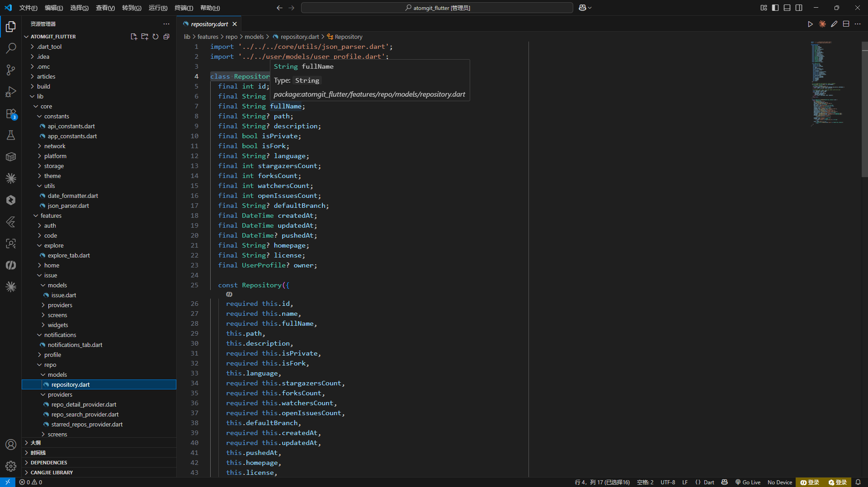The image size is (868, 487).
Task: Select the repository.dart editor tab
Action: (209, 24)
